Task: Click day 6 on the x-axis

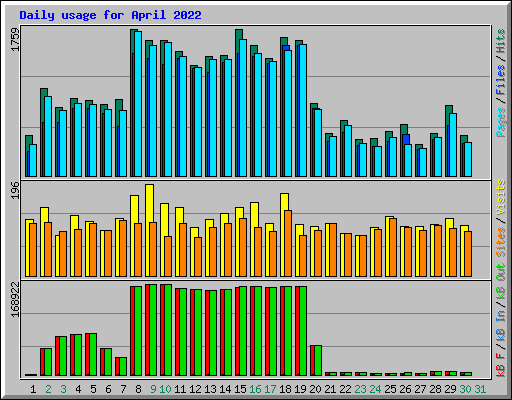Action: (108, 389)
